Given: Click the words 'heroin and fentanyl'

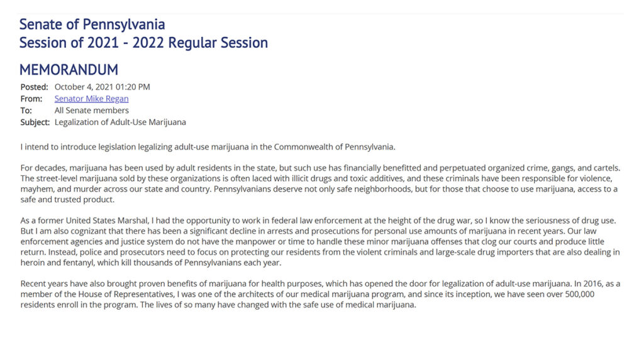Looking at the screenshot, I should coord(57,263).
